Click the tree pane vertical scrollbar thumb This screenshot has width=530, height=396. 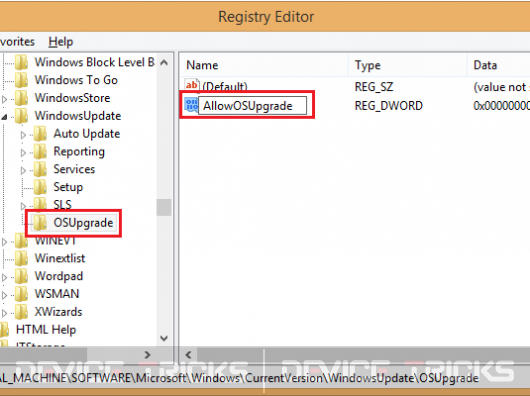(164, 207)
